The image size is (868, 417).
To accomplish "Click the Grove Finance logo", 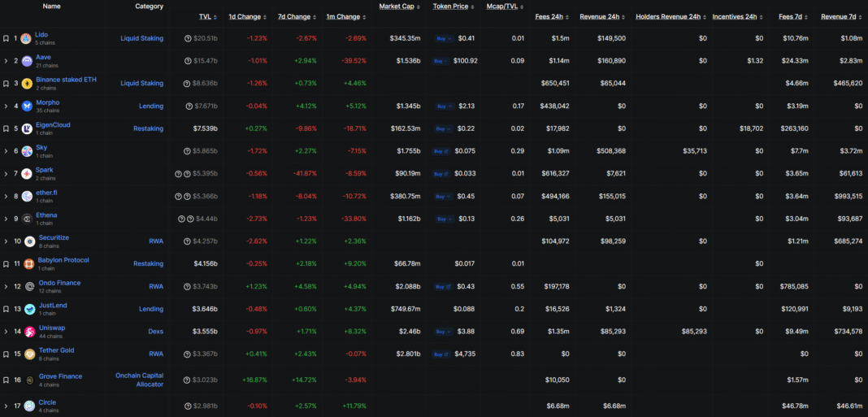I will click(30, 380).
